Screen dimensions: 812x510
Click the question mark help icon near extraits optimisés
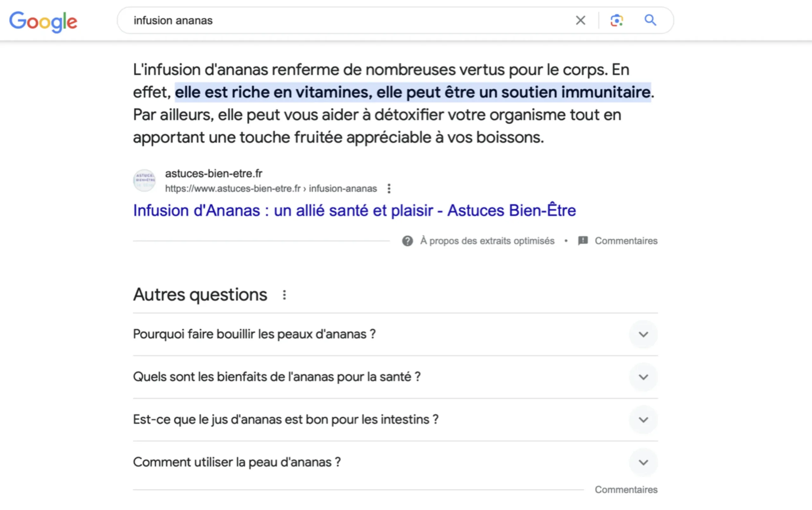[x=407, y=240]
